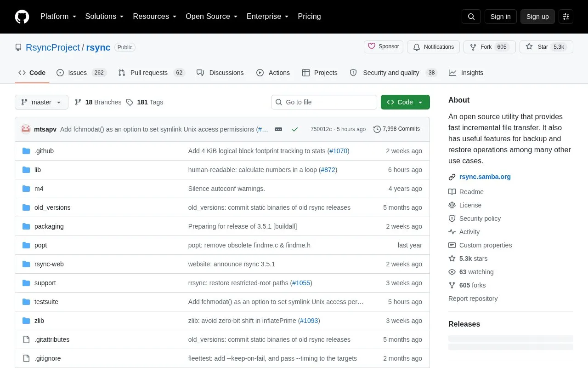Click the mtsapv avatar image
This screenshot has width=588, height=368.
point(26,129)
